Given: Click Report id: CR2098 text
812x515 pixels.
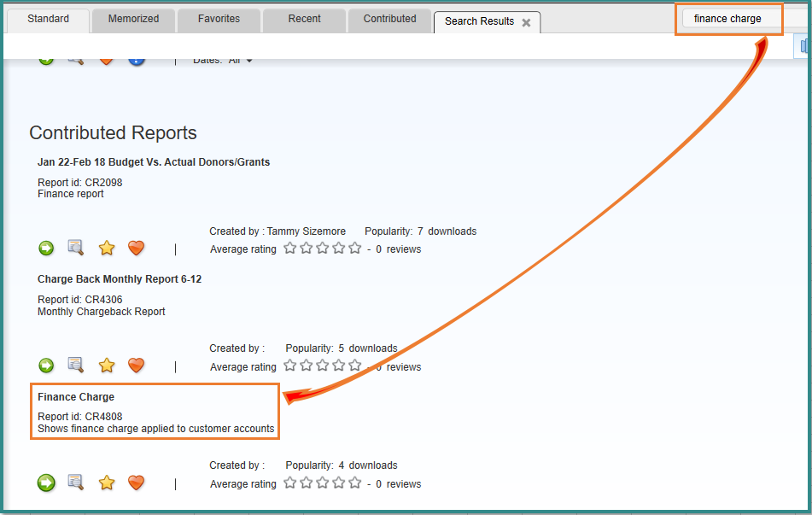Looking at the screenshot, I should point(80,183).
